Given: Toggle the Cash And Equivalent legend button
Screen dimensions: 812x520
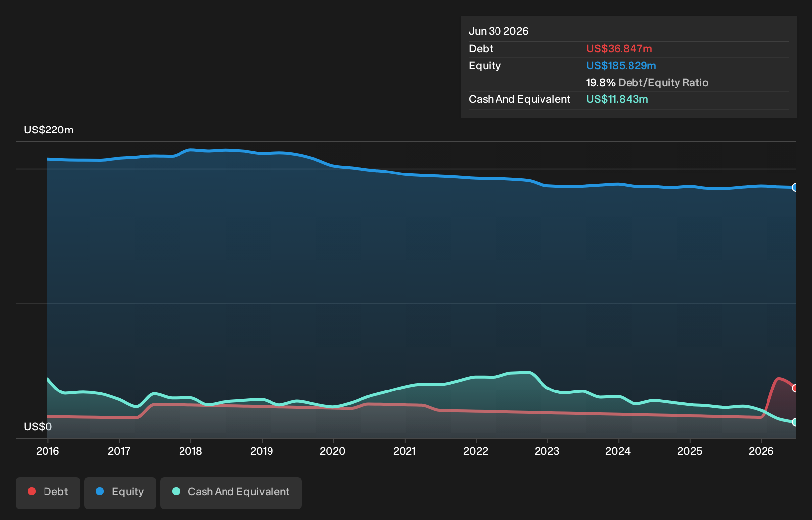Looking at the screenshot, I should coord(231,493).
